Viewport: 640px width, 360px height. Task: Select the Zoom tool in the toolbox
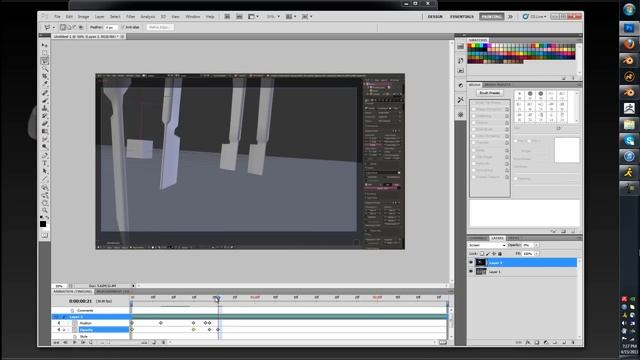[44, 211]
